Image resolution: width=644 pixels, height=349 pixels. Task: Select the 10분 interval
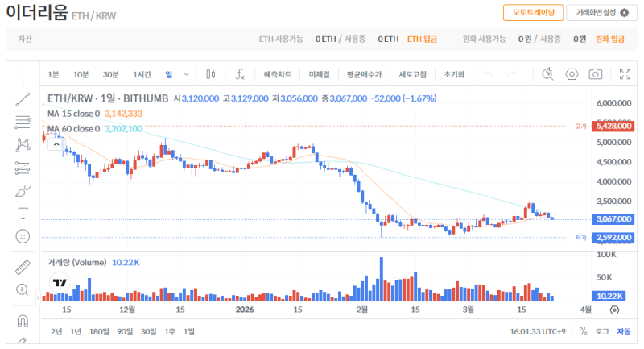point(81,74)
